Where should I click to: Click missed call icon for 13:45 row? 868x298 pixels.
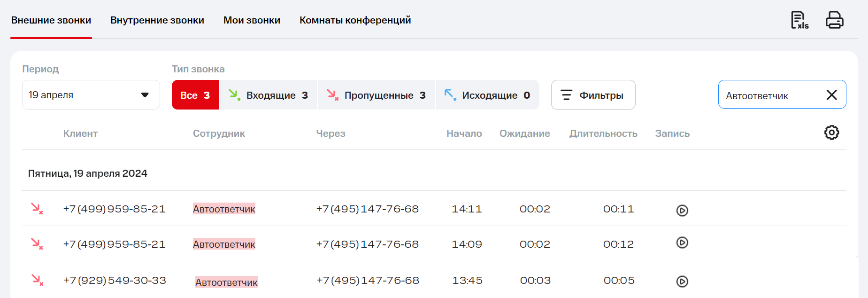tap(37, 280)
